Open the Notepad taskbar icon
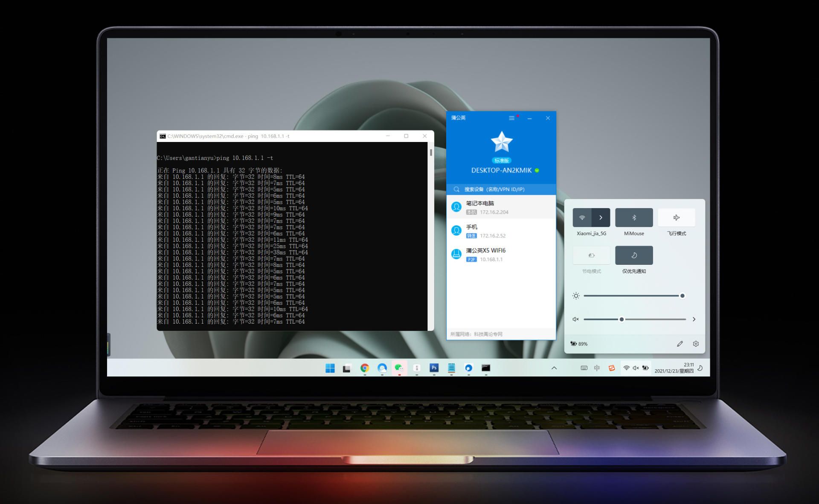Image resolution: width=819 pixels, height=504 pixels. coord(451,368)
